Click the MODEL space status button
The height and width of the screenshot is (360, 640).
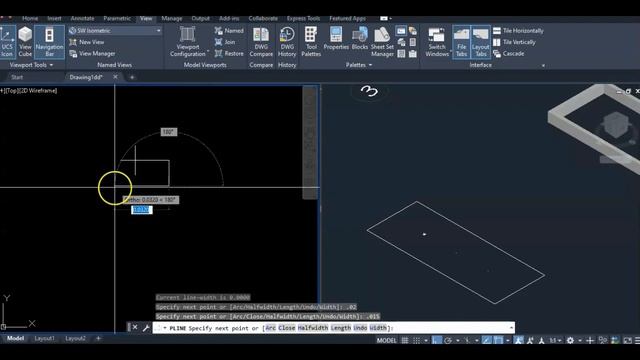(386, 340)
